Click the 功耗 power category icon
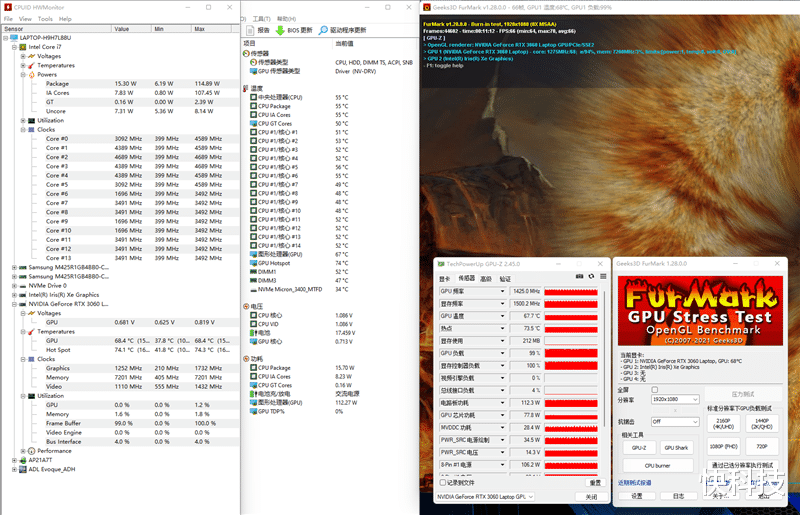The width and height of the screenshot is (800, 515). point(246,359)
